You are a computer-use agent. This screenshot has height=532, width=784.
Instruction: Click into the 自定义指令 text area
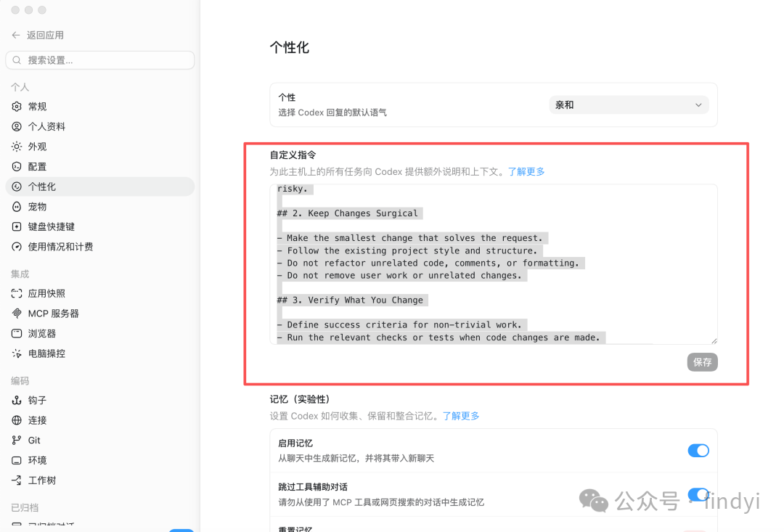tap(494, 264)
